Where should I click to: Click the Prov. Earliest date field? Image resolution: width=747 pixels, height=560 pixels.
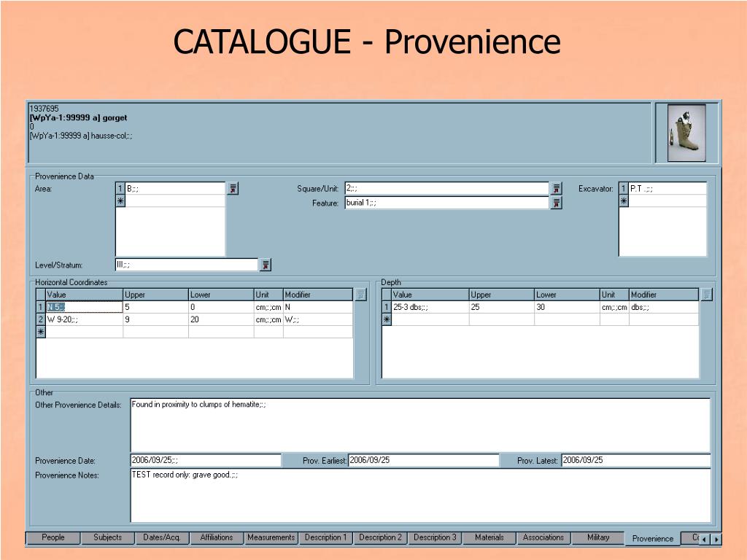point(424,461)
